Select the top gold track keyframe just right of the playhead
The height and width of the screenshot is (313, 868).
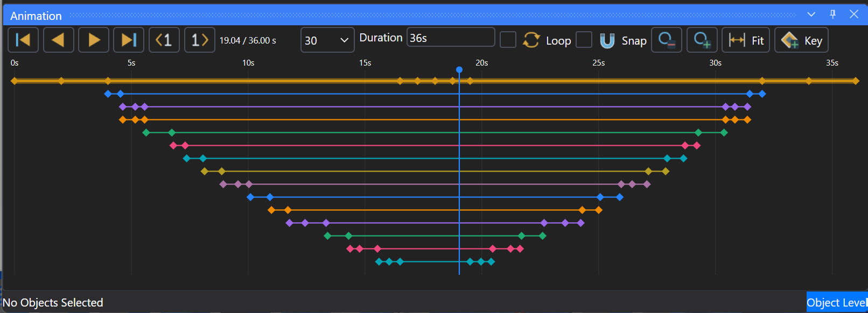click(x=470, y=81)
